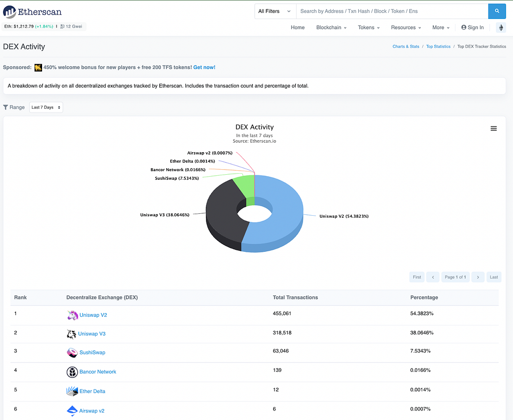Open the Uniswap V2 link
This screenshot has width=513, height=420.
[x=93, y=315]
